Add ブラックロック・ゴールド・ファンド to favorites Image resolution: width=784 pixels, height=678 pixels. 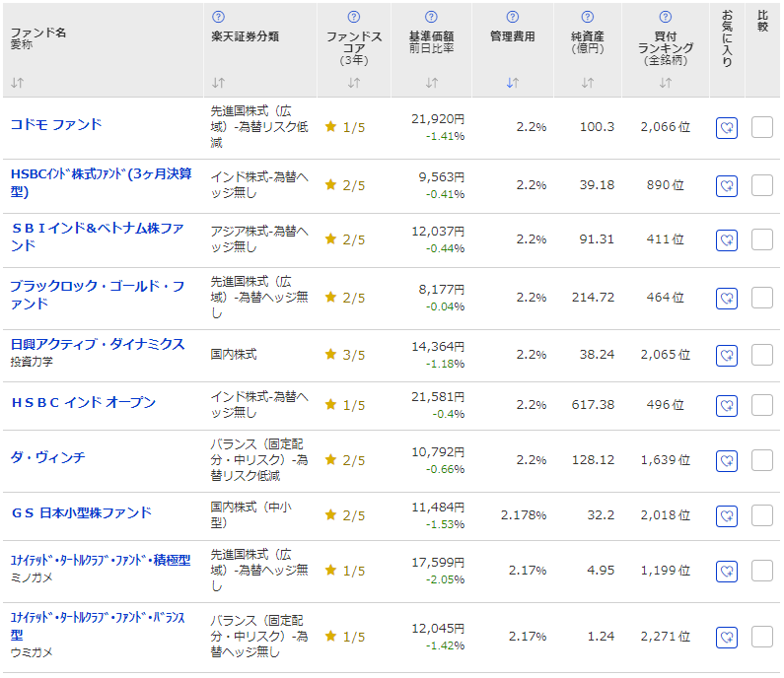click(x=727, y=299)
